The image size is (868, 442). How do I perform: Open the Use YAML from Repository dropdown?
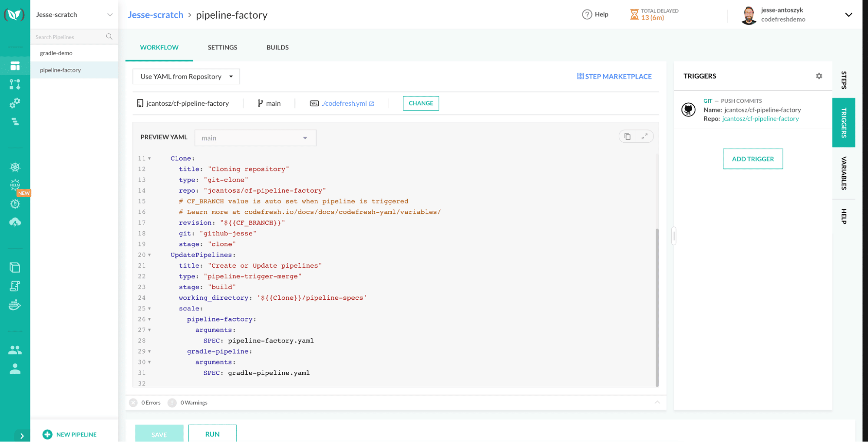pos(186,77)
